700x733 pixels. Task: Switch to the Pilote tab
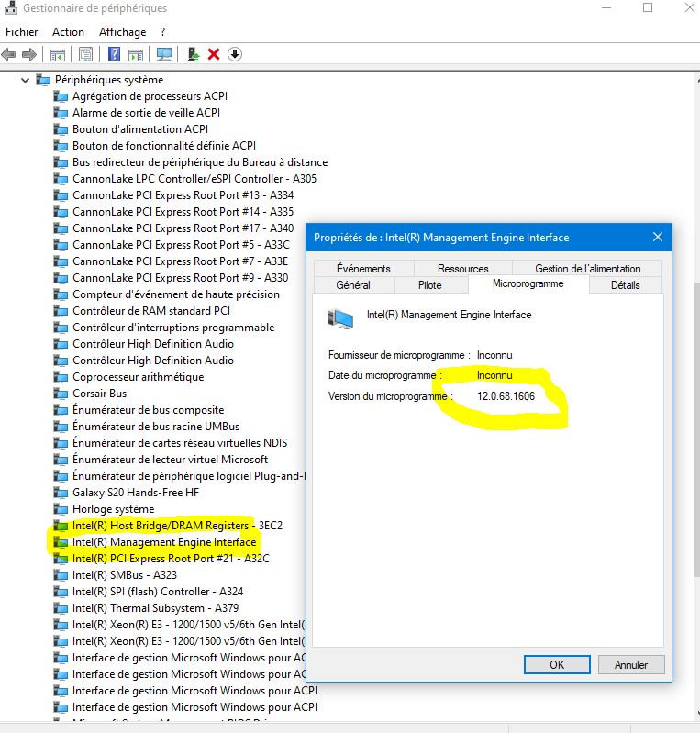(x=429, y=285)
